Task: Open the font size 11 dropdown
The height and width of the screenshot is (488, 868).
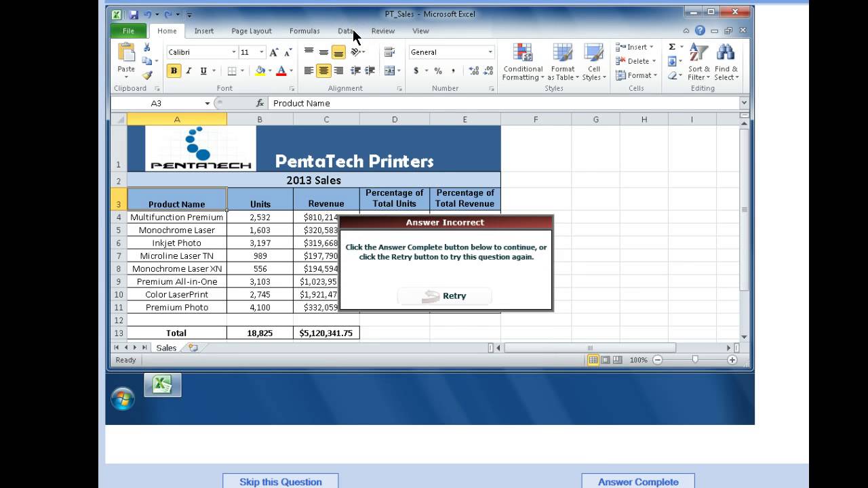Action: pos(262,52)
